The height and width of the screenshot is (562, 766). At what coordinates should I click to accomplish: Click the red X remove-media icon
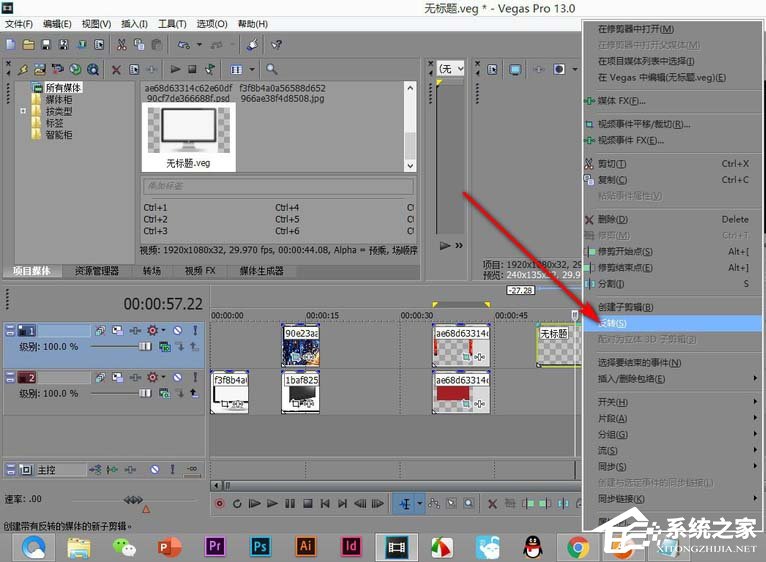(x=117, y=69)
